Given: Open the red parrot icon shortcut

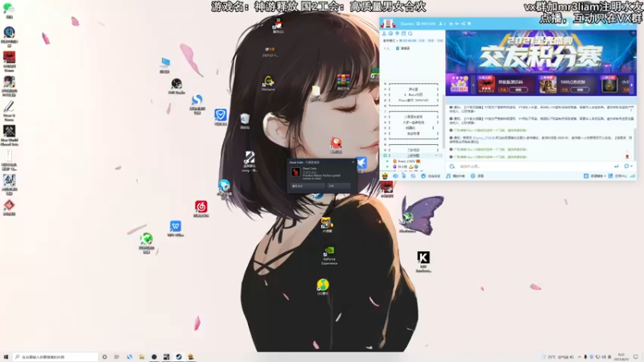Looking at the screenshot, I should pyautogui.click(x=336, y=146).
